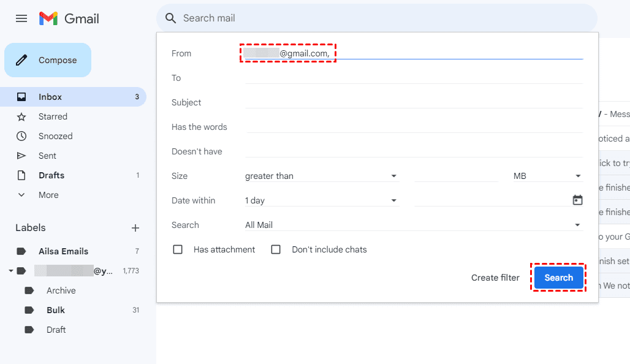
Task: Click the Sent arrow icon
Action: coord(21,156)
